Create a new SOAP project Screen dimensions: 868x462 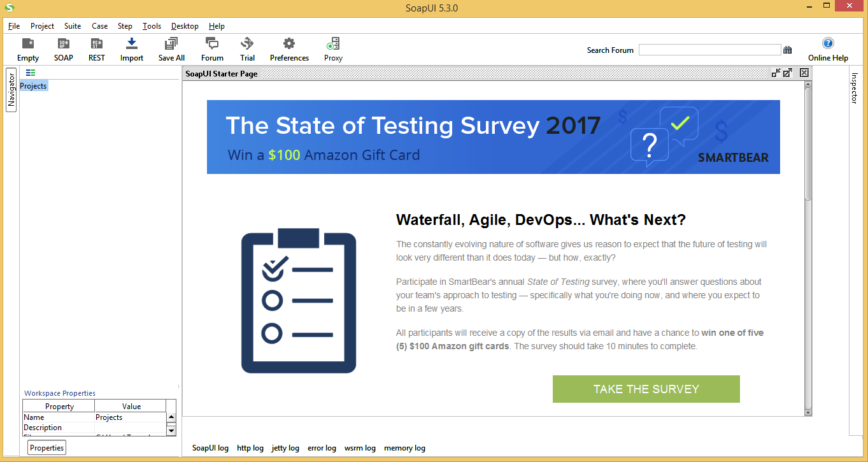(x=63, y=48)
